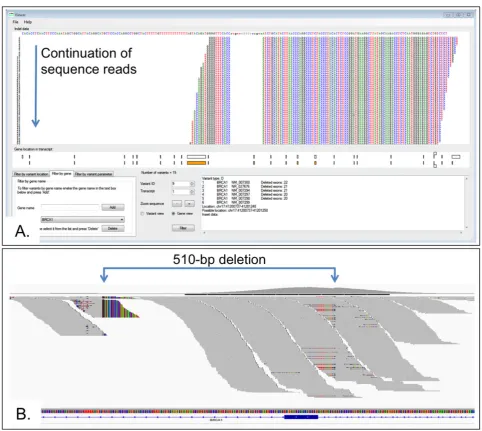
Task: Select the Filter by gene tab
Action: (x=62, y=174)
